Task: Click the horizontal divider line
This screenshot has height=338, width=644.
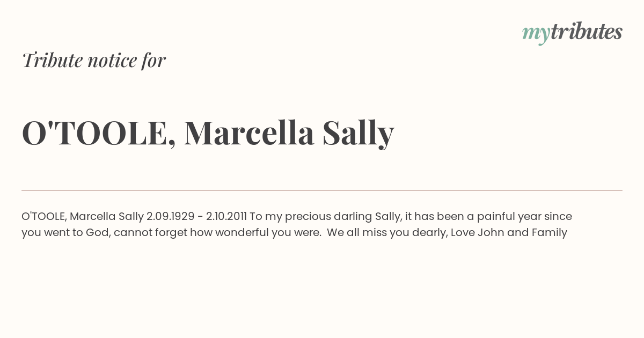Action: [322, 190]
